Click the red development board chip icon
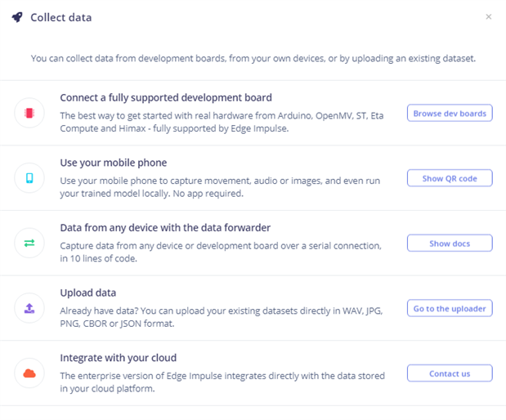 point(29,113)
